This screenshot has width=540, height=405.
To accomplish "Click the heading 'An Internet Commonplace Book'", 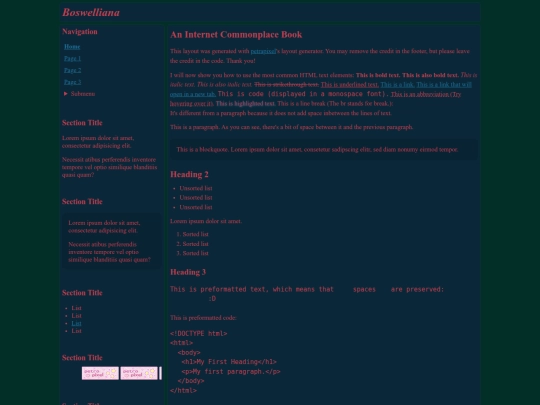I will point(236,34).
